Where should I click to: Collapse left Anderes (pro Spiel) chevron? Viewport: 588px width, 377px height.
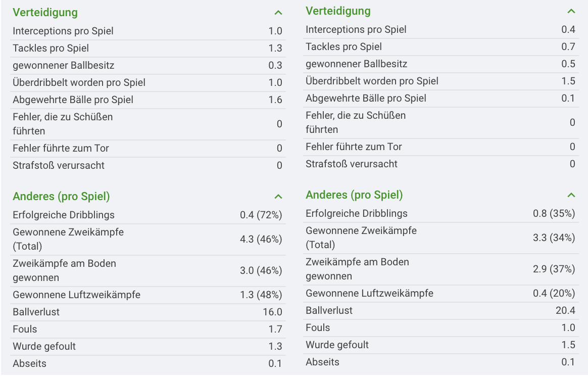[278, 197]
